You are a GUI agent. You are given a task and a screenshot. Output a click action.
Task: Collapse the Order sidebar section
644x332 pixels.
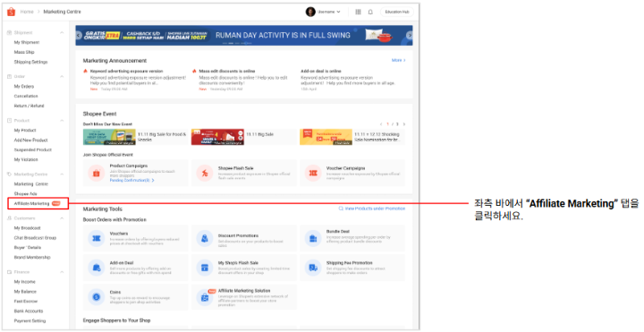coord(62,76)
